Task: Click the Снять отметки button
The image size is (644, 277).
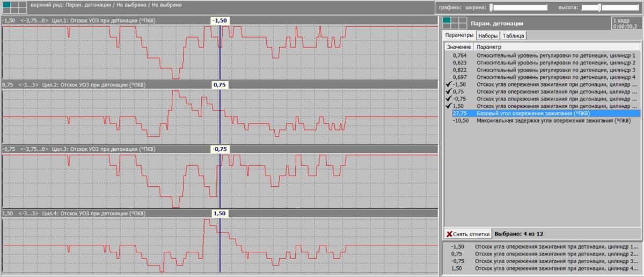Action: 468,234
